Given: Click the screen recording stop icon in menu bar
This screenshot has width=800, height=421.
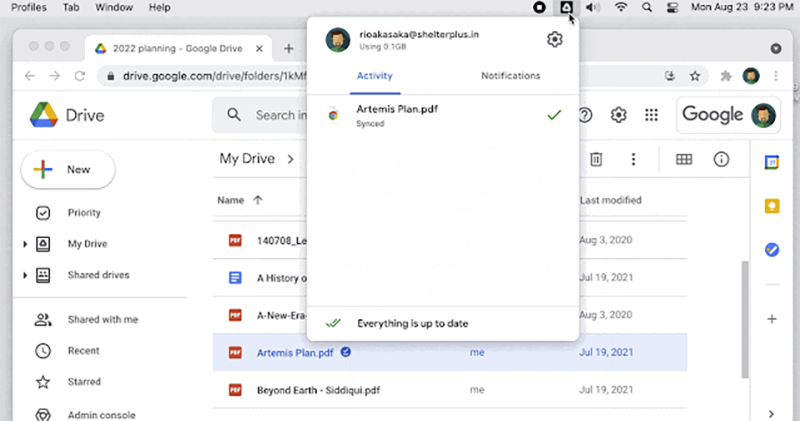Looking at the screenshot, I should [x=539, y=7].
